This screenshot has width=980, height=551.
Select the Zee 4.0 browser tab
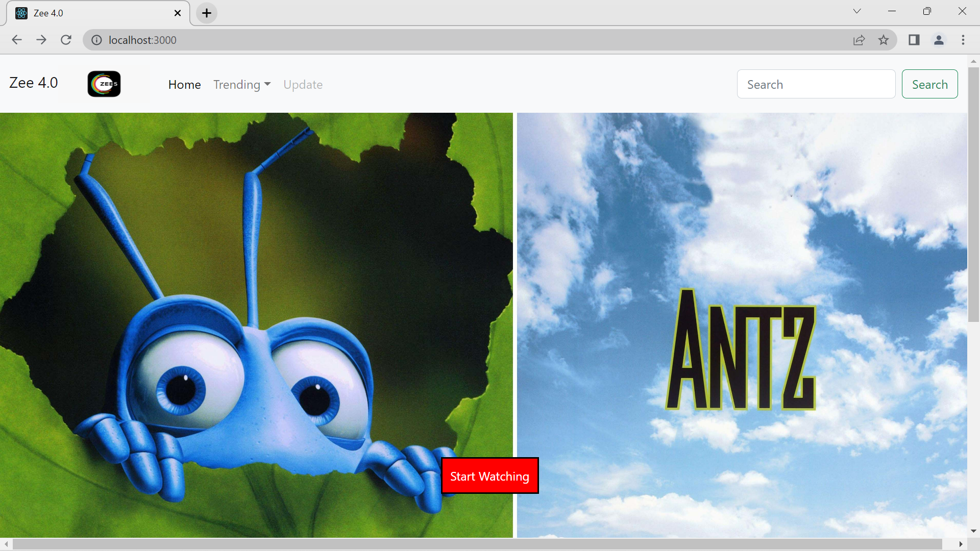pyautogui.click(x=98, y=13)
